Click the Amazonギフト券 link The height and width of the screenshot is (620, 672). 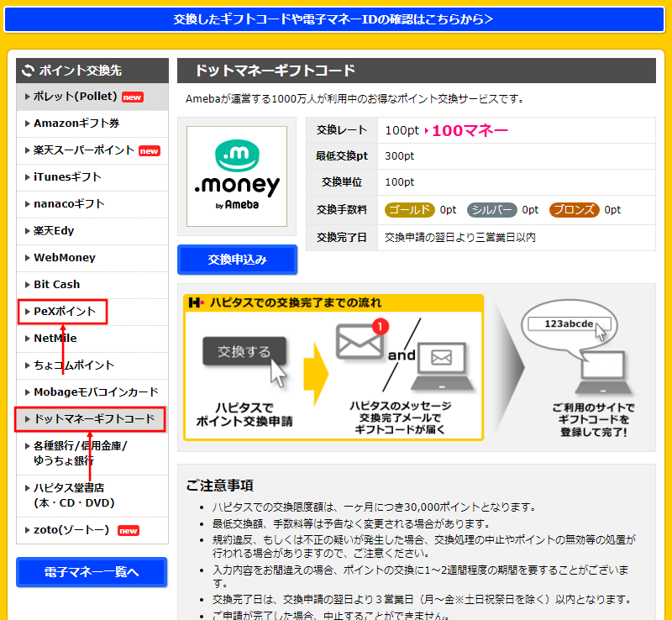[76, 123]
